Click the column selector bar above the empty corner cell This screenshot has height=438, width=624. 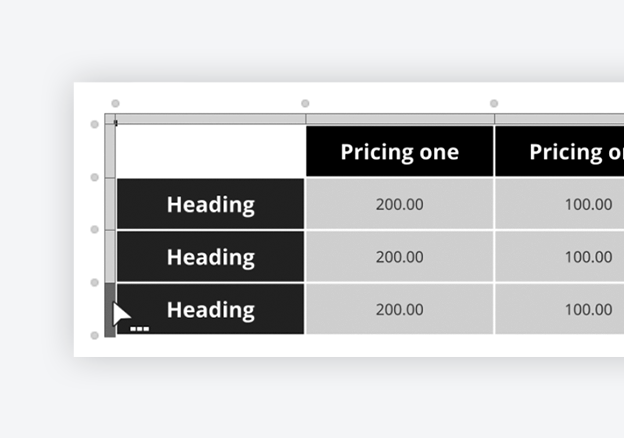[x=211, y=119]
